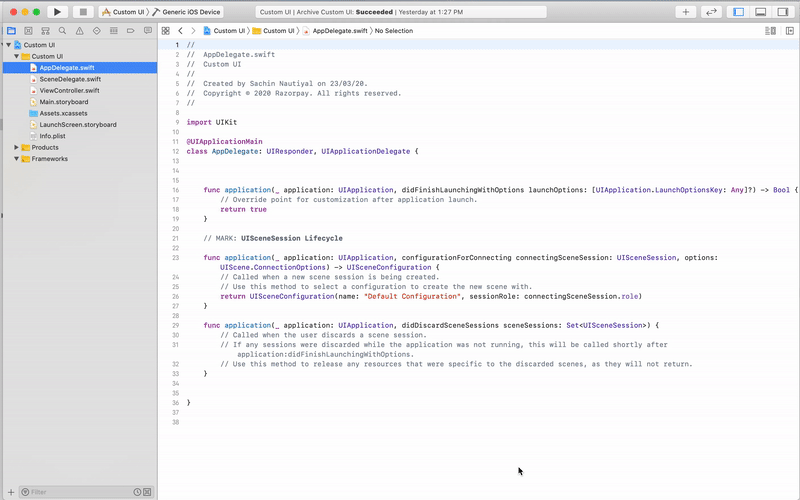
Task: Click 'configurationForConnecting' parameter label
Action: [456, 258]
